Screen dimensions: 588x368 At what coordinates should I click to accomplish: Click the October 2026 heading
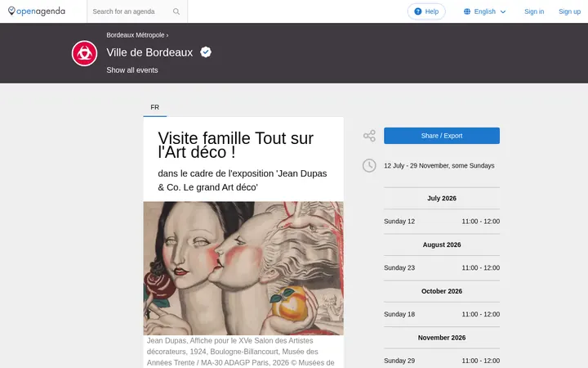point(441,291)
